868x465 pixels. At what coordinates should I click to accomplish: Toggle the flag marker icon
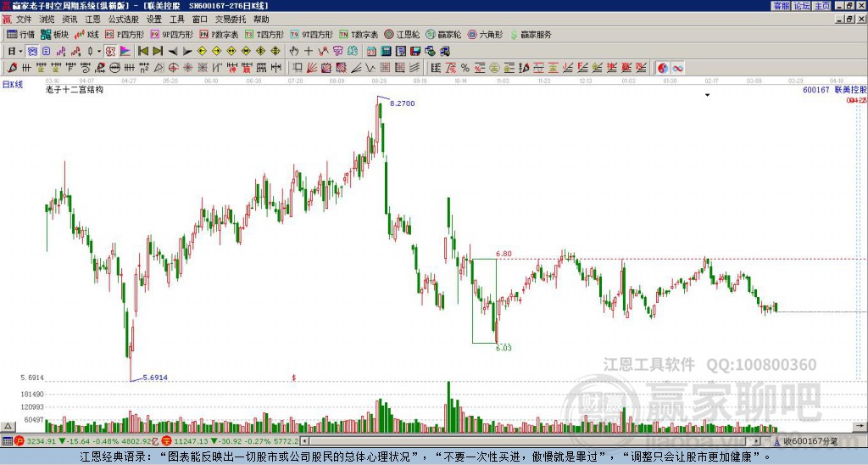tap(125, 52)
